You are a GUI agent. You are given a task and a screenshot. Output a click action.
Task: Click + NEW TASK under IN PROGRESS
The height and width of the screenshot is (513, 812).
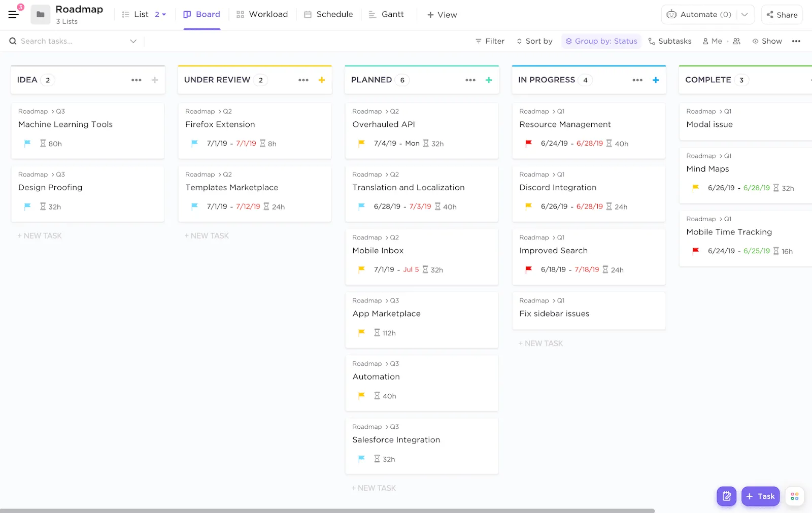click(540, 344)
